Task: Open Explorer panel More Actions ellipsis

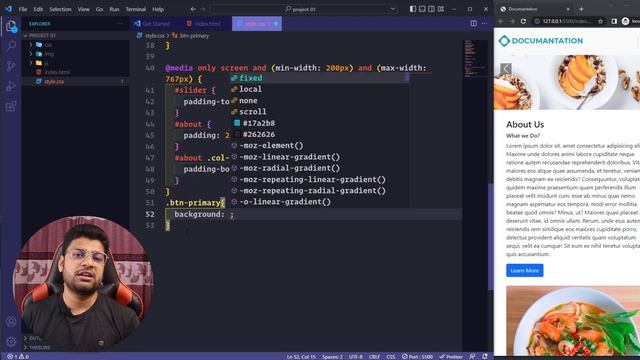Action: click(120, 24)
